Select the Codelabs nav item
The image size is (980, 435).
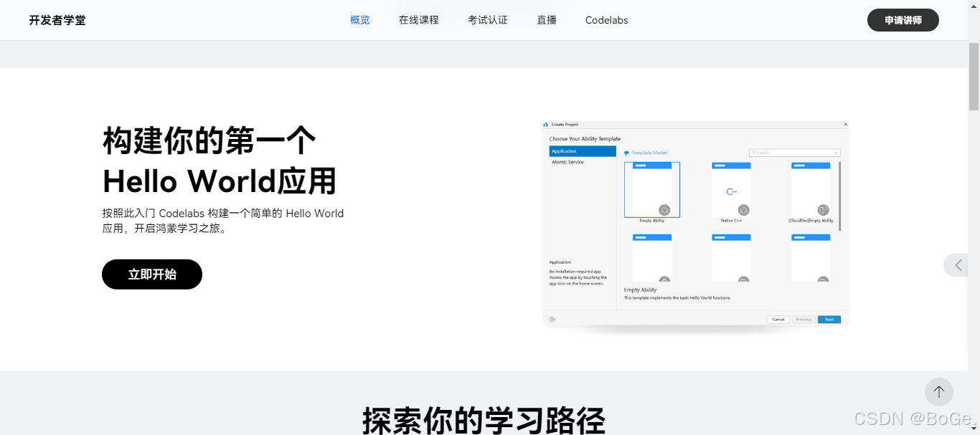coord(606,20)
